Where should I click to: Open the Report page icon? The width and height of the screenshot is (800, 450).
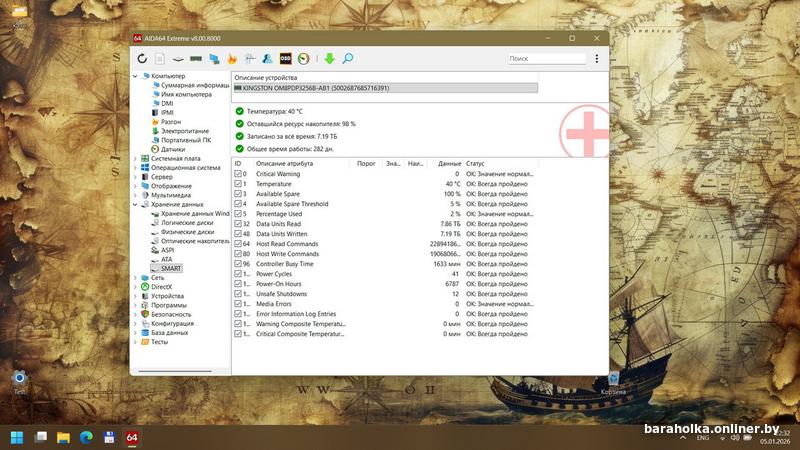tap(160, 59)
